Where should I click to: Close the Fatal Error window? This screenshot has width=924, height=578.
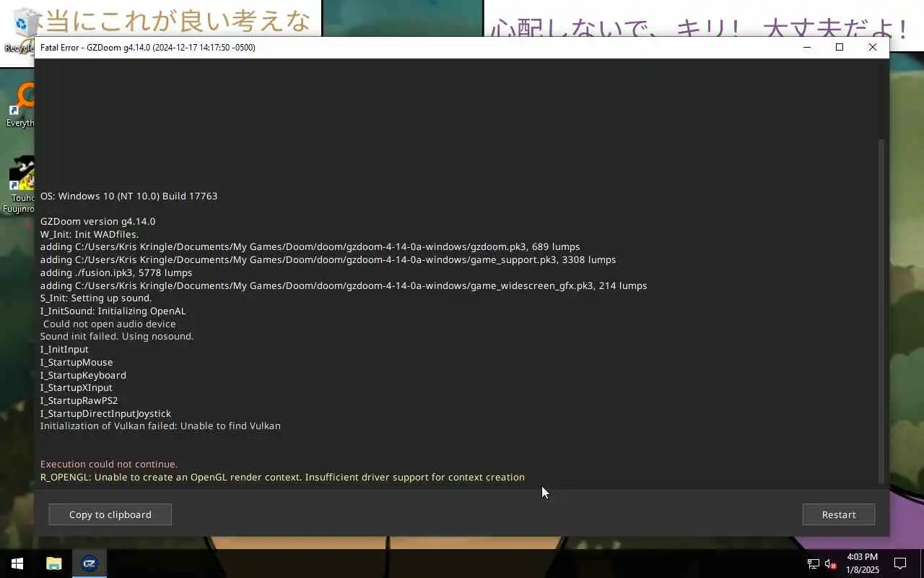[873, 48]
